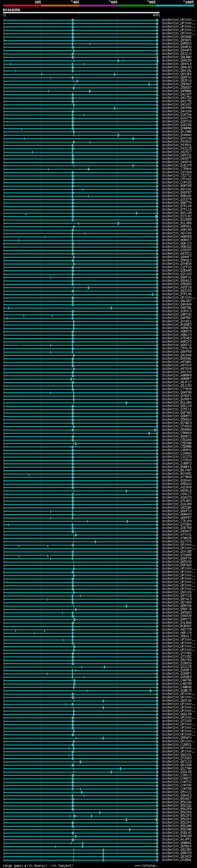Select the UniRef100_Q42397 label
197x868 pixels.
(177, 95)
